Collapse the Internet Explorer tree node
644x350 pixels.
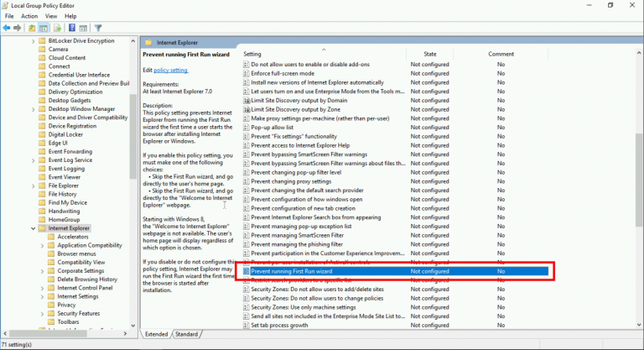click(x=34, y=228)
